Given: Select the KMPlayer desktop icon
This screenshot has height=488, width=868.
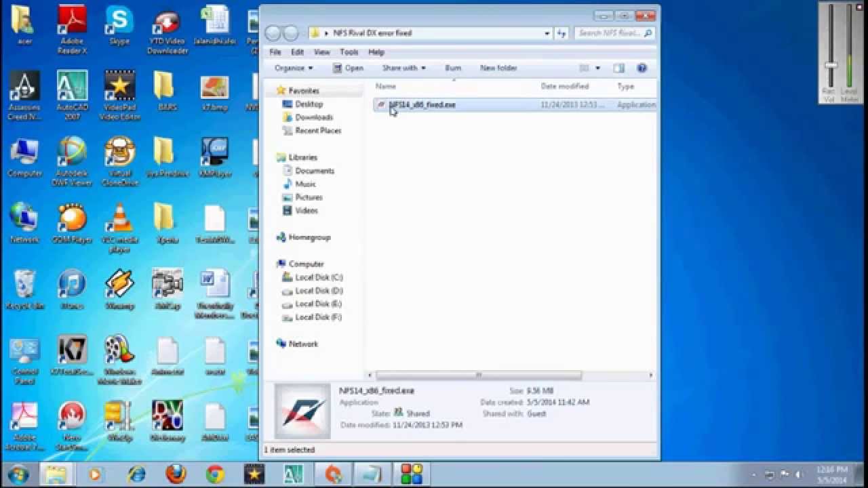Looking at the screenshot, I should coord(214,157).
